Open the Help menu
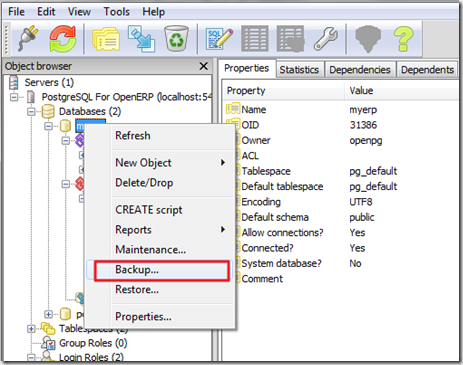463x365 pixels. click(154, 12)
